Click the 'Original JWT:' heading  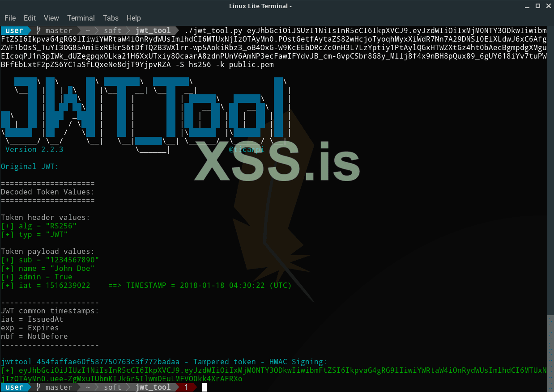click(30, 166)
